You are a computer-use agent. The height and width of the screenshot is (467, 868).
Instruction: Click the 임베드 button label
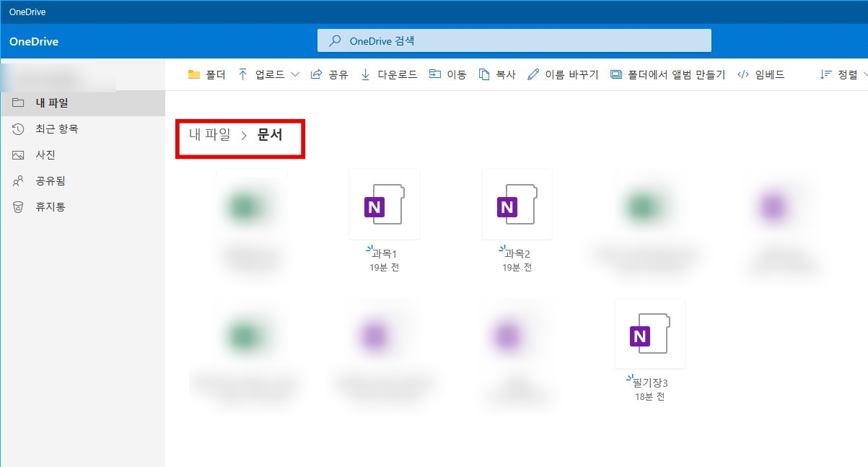click(x=770, y=74)
